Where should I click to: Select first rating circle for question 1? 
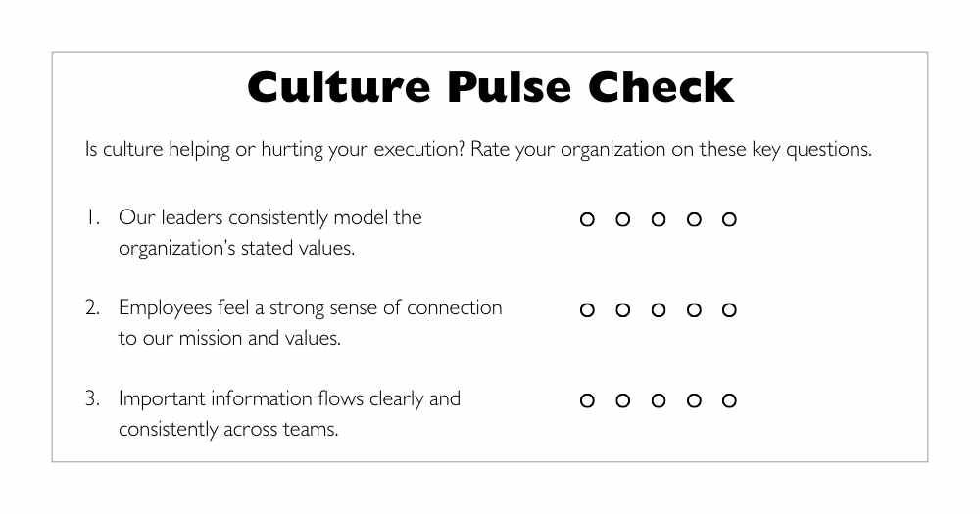(587, 220)
